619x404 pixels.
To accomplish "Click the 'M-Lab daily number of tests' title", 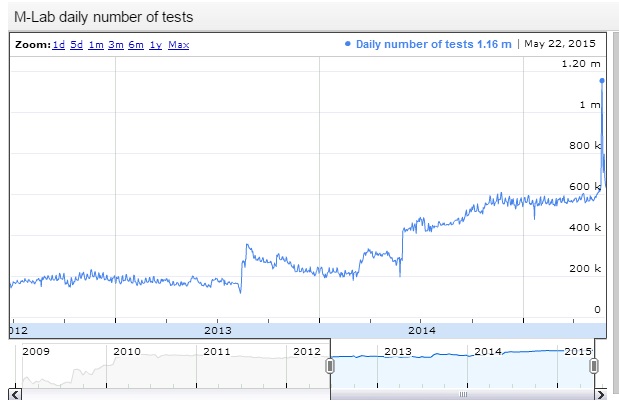I will pos(103,17).
